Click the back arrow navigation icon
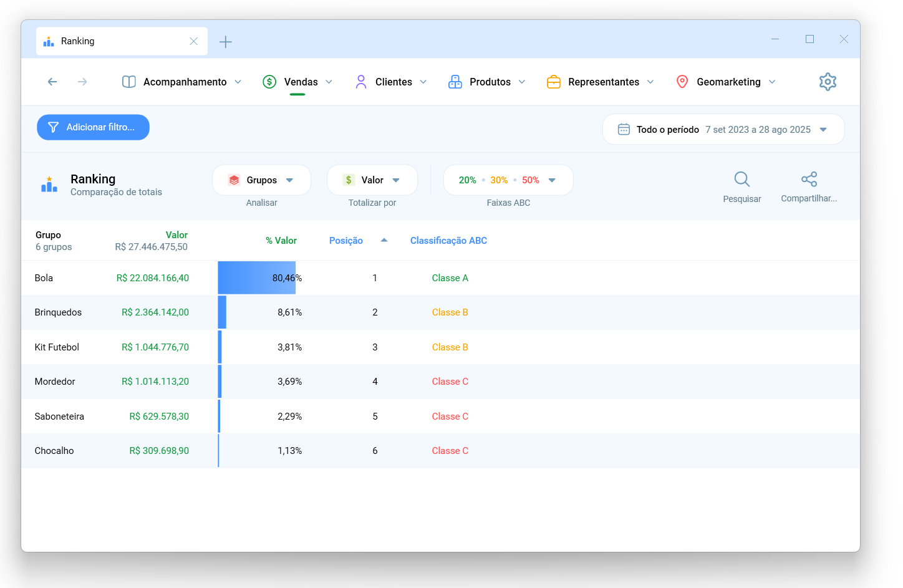The image size is (903, 588). pyautogui.click(x=52, y=82)
